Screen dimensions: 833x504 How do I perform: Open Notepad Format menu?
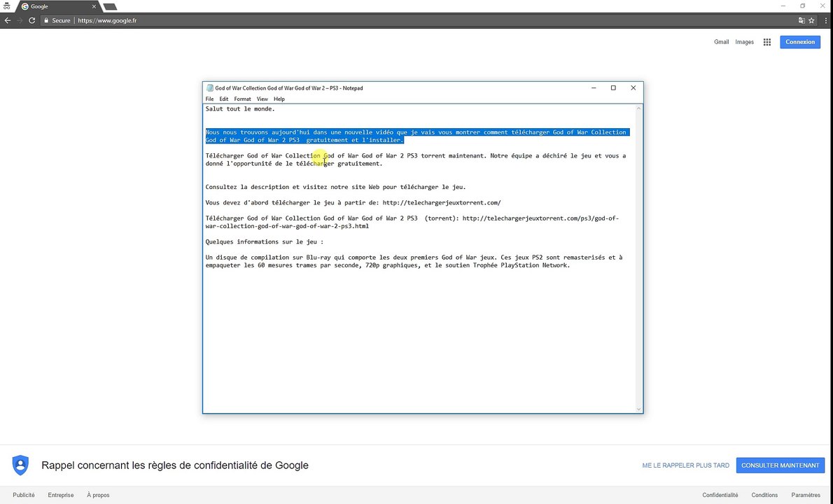pyautogui.click(x=242, y=99)
